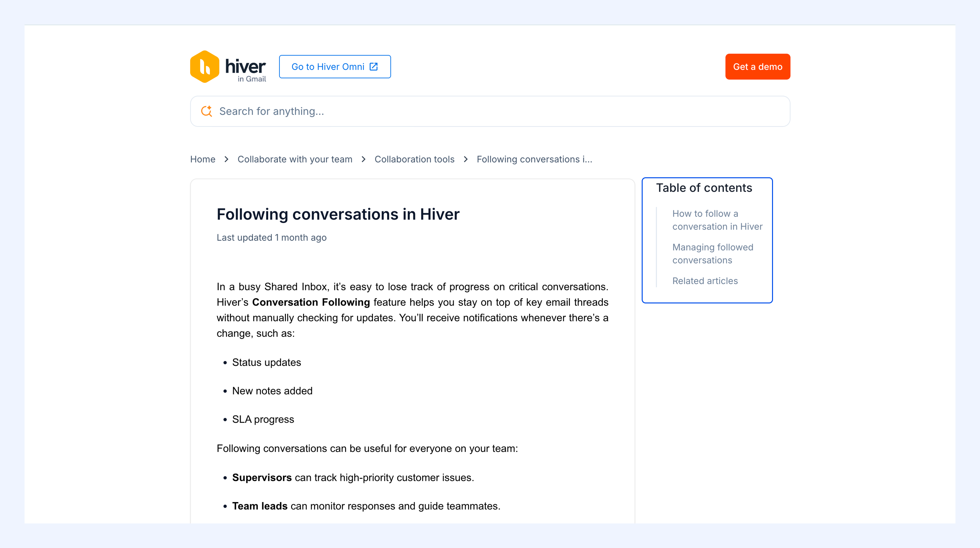Image resolution: width=980 pixels, height=548 pixels.
Task: Select the Following conversations breadcrumb item
Action: click(534, 159)
